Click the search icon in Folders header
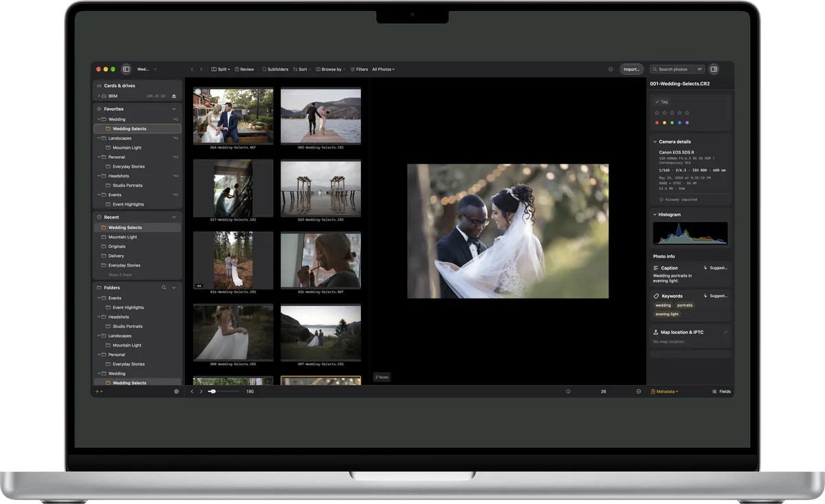The width and height of the screenshot is (825, 504). point(164,287)
